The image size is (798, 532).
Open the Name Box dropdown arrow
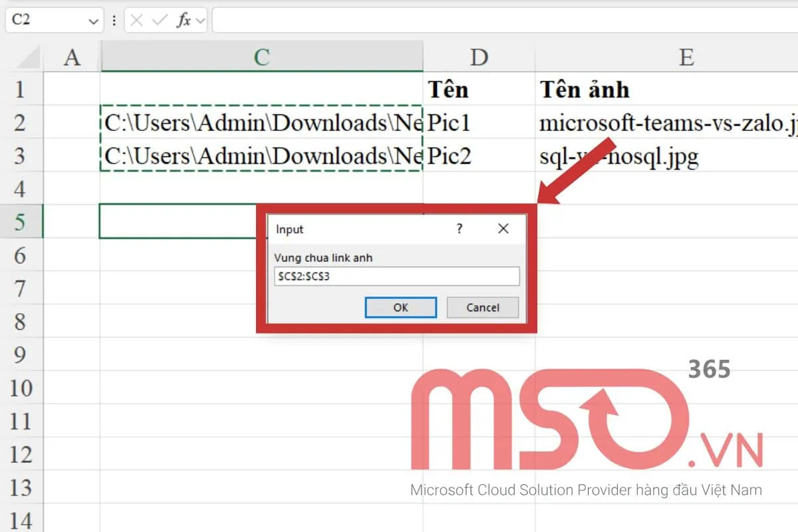click(x=94, y=20)
